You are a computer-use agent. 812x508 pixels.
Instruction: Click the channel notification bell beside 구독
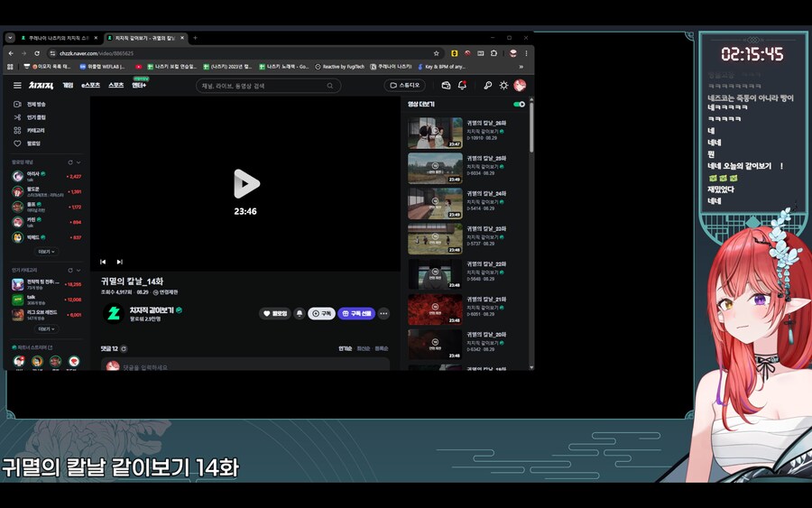(x=300, y=313)
